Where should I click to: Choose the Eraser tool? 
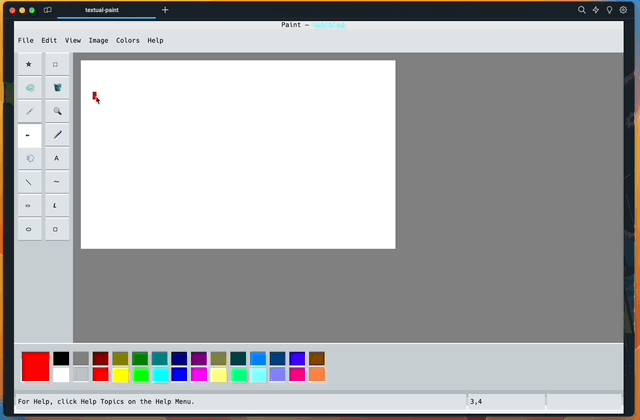click(x=29, y=88)
